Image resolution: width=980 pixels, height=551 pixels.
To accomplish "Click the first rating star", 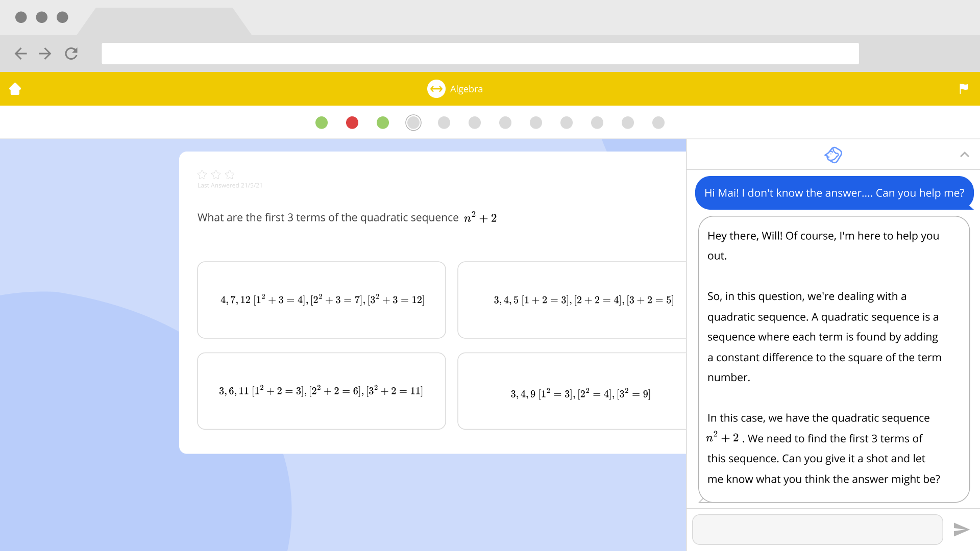I will point(202,174).
